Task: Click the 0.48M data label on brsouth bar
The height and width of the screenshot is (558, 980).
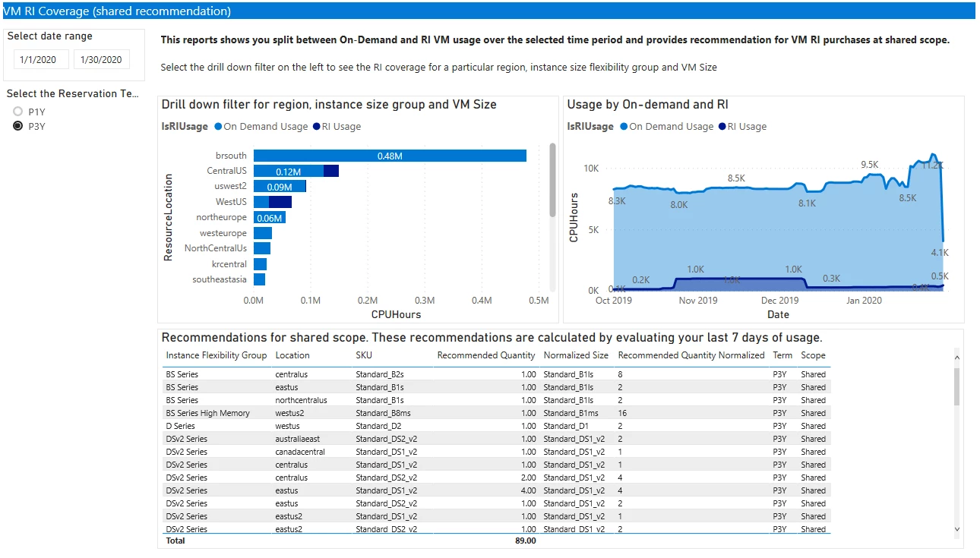Action: point(390,156)
